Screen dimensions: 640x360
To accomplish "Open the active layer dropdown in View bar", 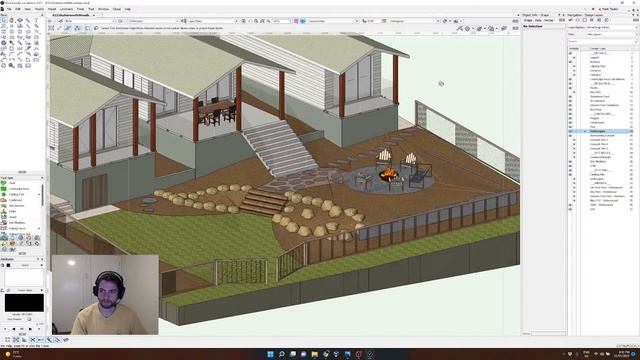I will tap(152, 21).
